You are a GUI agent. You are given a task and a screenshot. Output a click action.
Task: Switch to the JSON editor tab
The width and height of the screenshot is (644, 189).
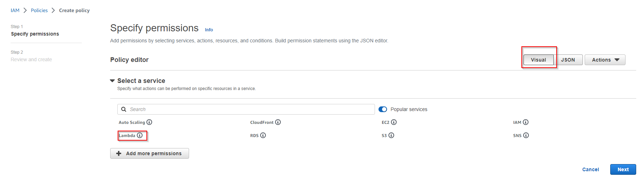point(568,60)
